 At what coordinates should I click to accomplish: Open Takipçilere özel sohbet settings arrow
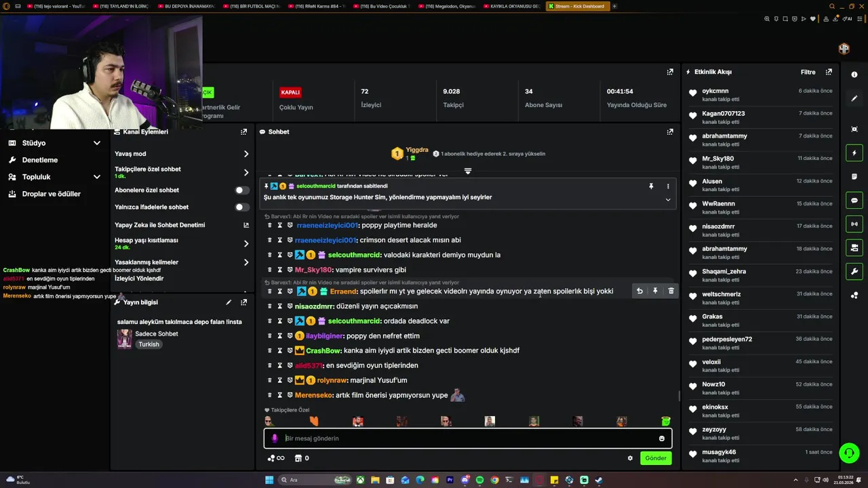245,172
